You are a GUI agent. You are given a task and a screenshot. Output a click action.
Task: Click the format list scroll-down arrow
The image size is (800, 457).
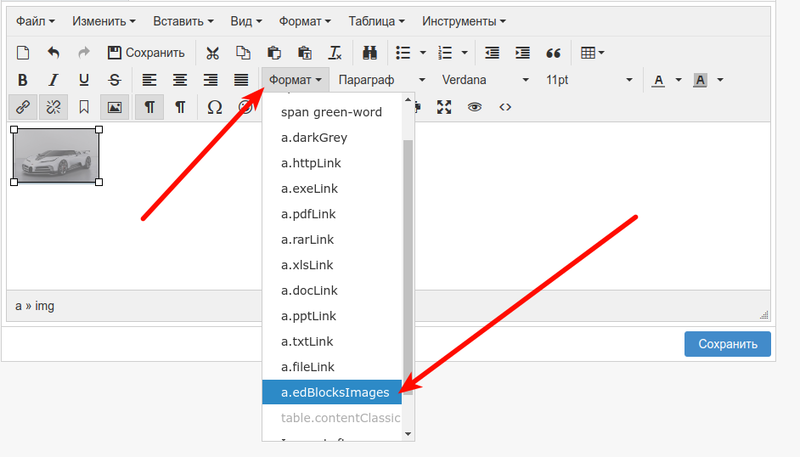(x=408, y=434)
